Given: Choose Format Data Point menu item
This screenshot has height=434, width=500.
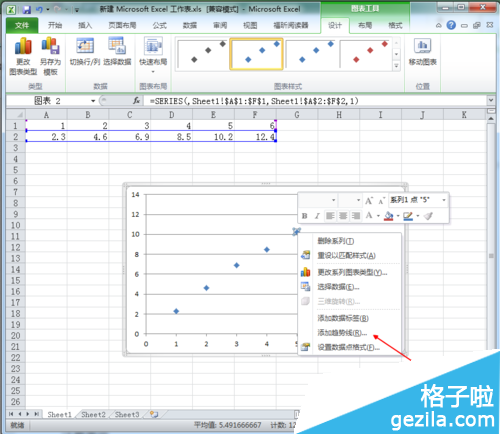Looking at the screenshot, I should tap(348, 347).
